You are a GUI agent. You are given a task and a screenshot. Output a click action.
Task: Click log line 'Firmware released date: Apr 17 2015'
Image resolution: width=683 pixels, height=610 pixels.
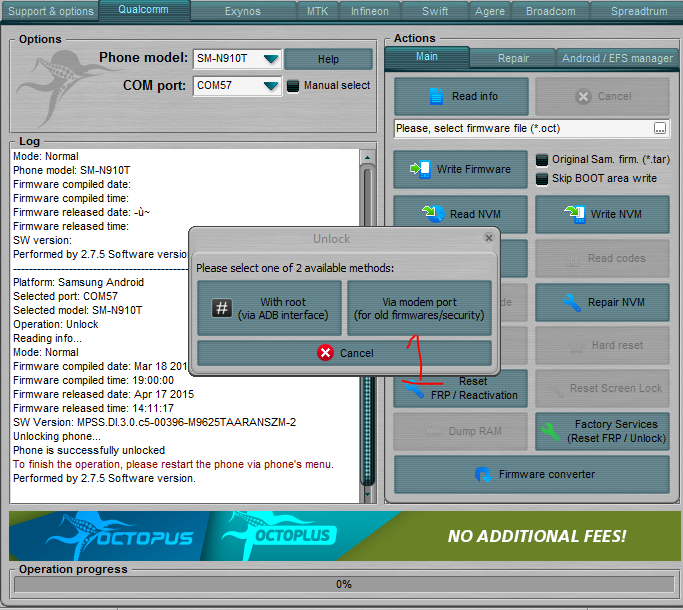point(103,394)
